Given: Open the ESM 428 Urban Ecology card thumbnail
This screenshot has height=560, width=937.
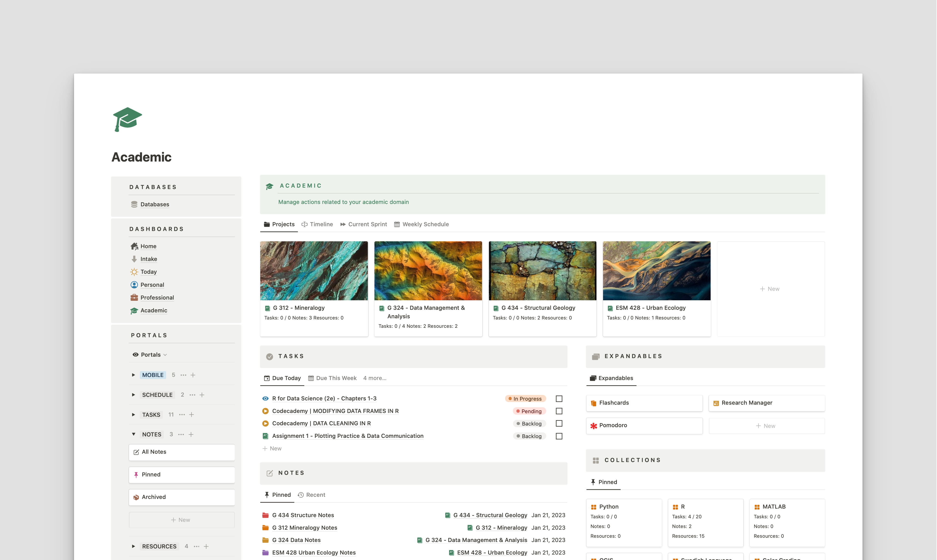Looking at the screenshot, I should coord(656,271).
